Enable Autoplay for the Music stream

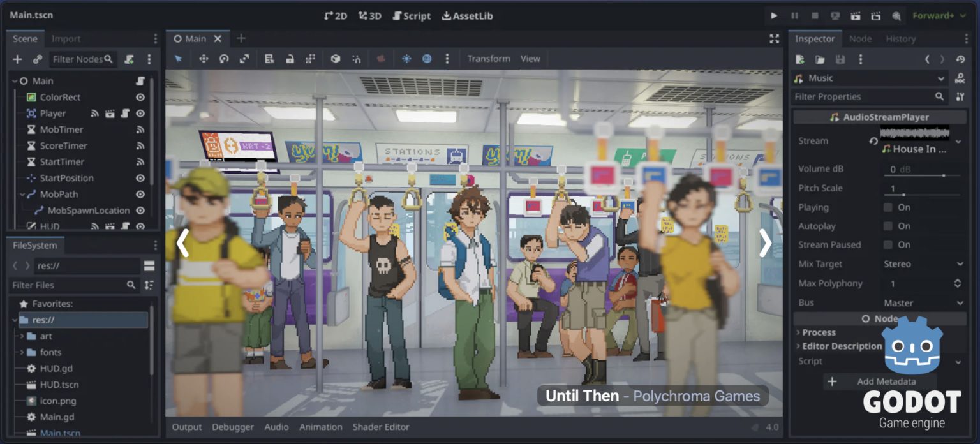click(887, 226)
